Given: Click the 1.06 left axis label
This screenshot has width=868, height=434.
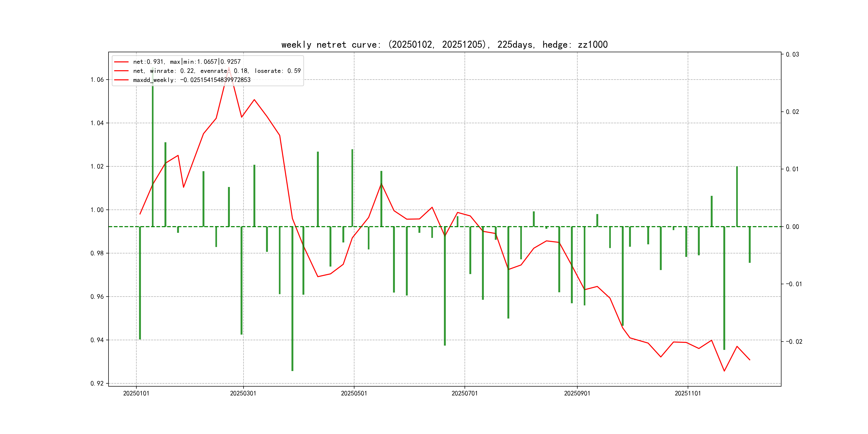Looking at the screenshot, I should pos(97,80).
